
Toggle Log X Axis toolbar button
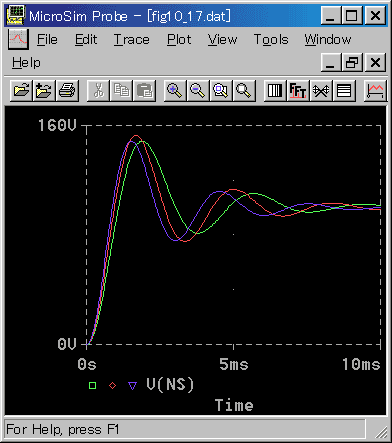pos(275,90)
